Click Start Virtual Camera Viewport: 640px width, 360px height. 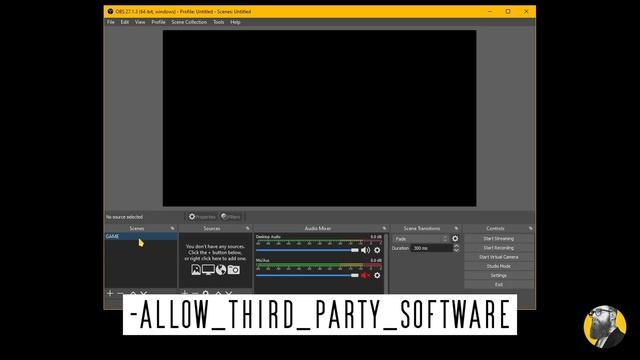click(x=499, y=257)
